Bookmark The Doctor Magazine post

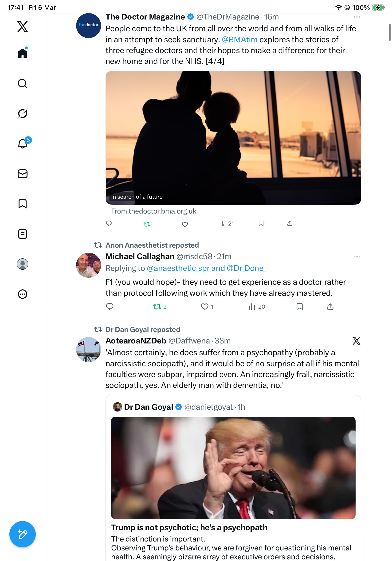[261, 223]
